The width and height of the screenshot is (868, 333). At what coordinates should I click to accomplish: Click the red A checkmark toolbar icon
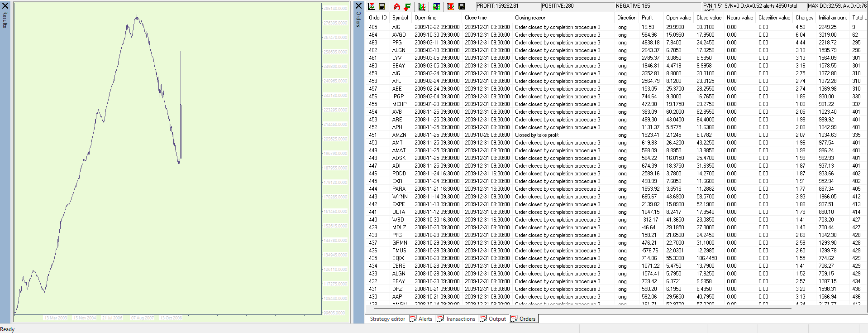pos(396,6)
